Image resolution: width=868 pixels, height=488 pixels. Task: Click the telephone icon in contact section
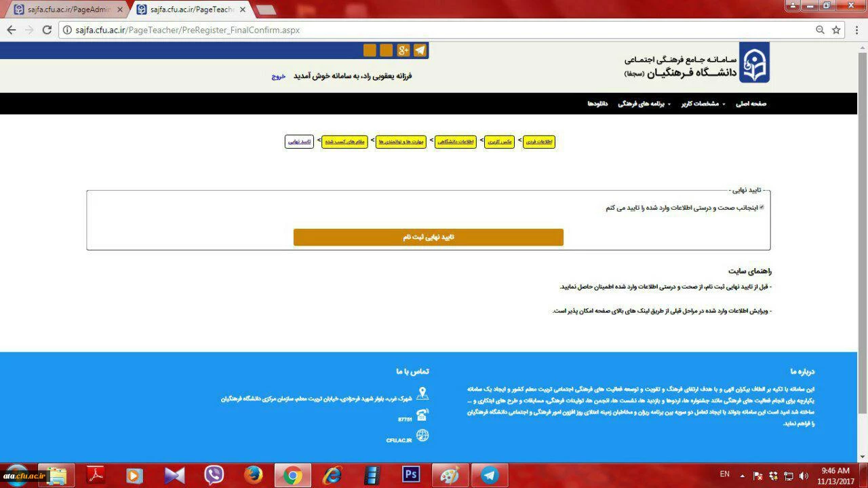(x=422, y=415)
